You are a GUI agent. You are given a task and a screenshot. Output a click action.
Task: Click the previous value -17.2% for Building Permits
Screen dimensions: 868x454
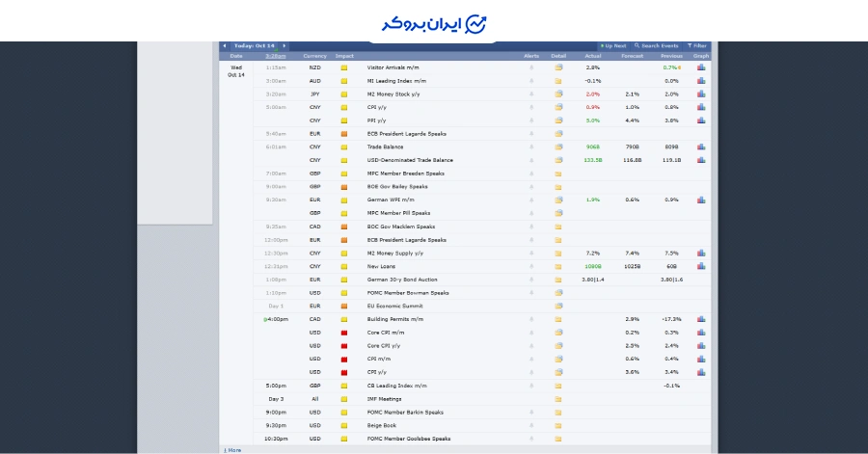point(671,319)
